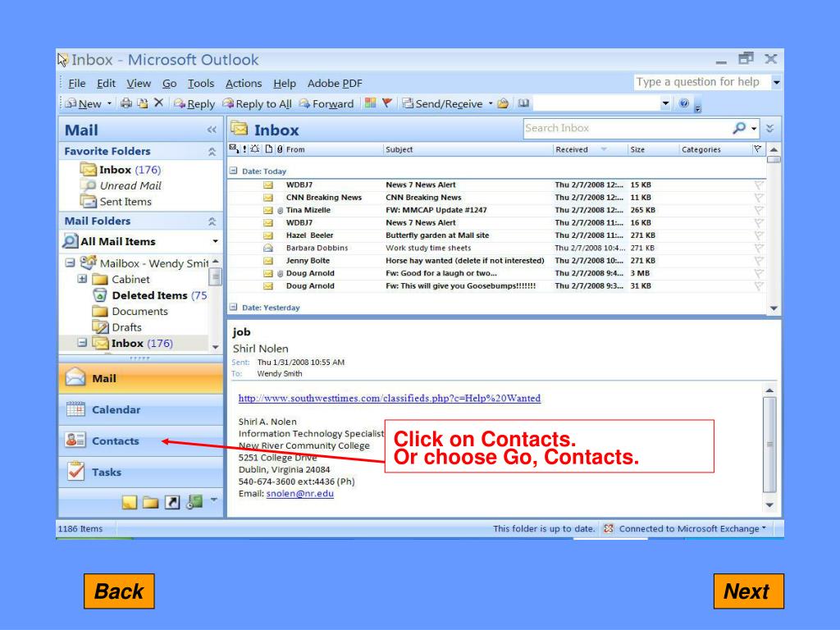Click the Back slide button
This screenshot has width=840, height=630.
point(119,591)
